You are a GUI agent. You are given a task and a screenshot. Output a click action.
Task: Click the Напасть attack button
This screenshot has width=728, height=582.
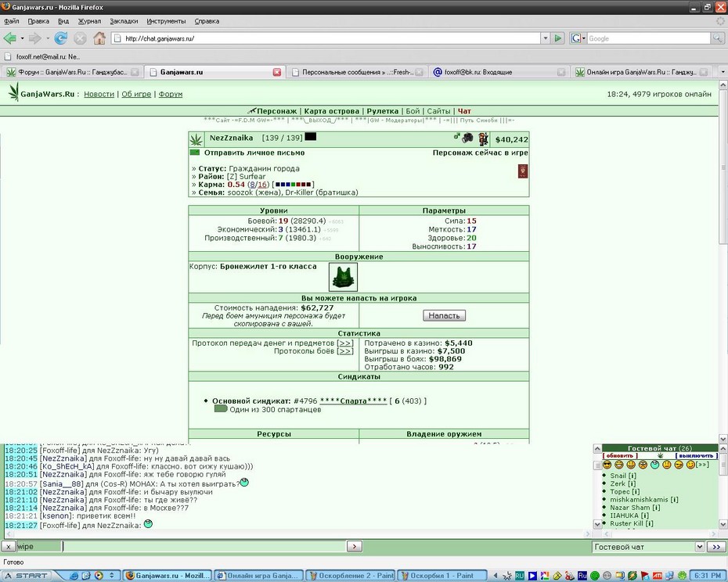tap(444, 315)
